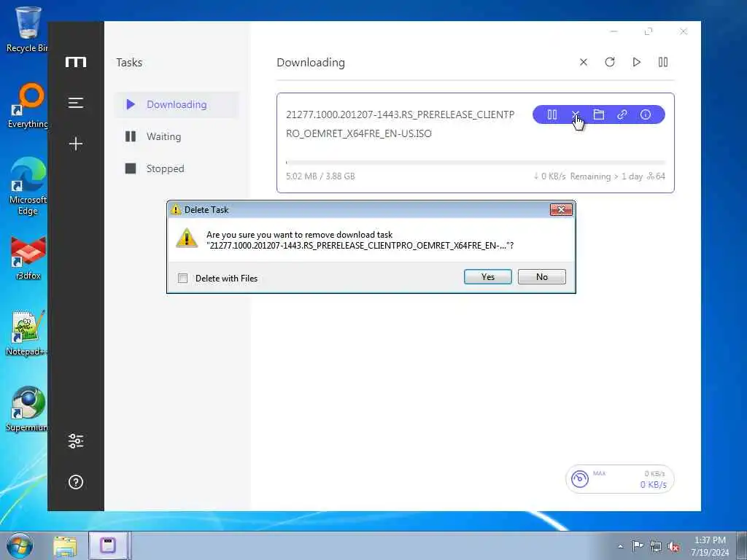
Task: Launch Microsoft Edge from the desktop
Action: [x=28, y=186]
